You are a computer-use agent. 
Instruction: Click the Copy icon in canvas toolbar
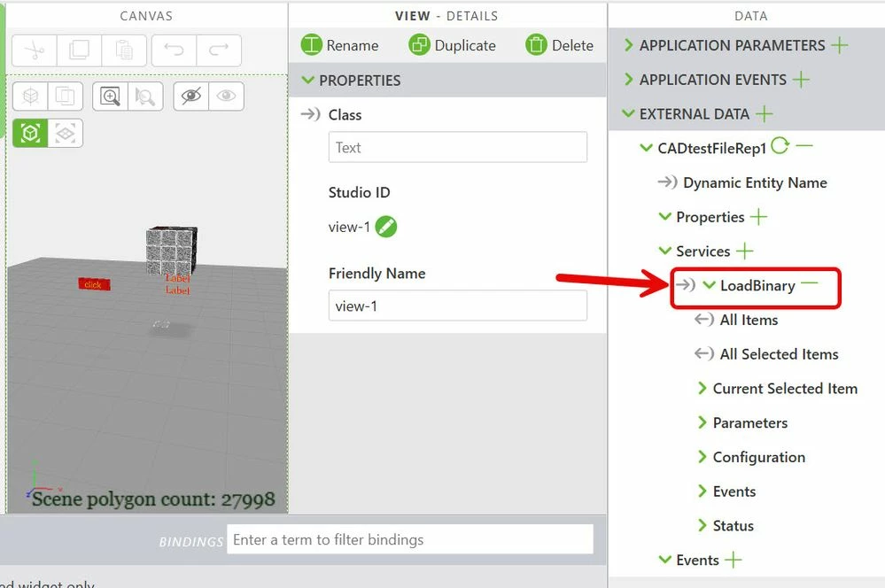[x=79, y=50]
